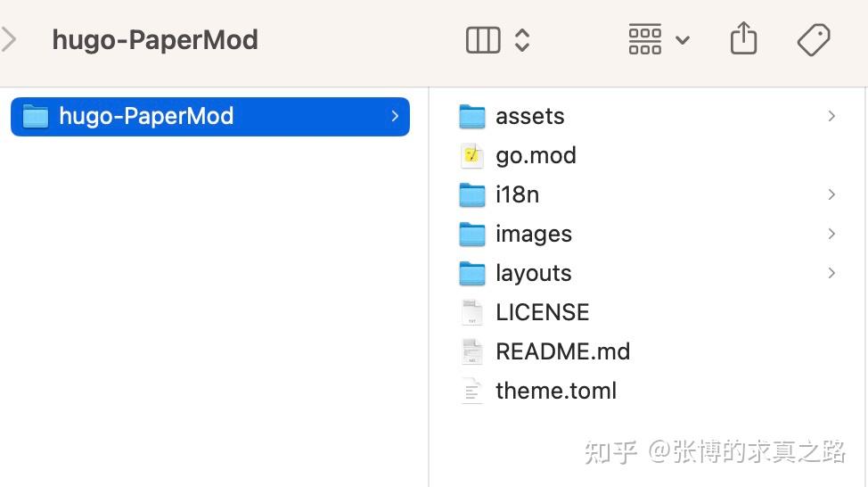The width and height of the screenshot is (868, 487).
Task: Select the images folder name
Action: (534, 234)
